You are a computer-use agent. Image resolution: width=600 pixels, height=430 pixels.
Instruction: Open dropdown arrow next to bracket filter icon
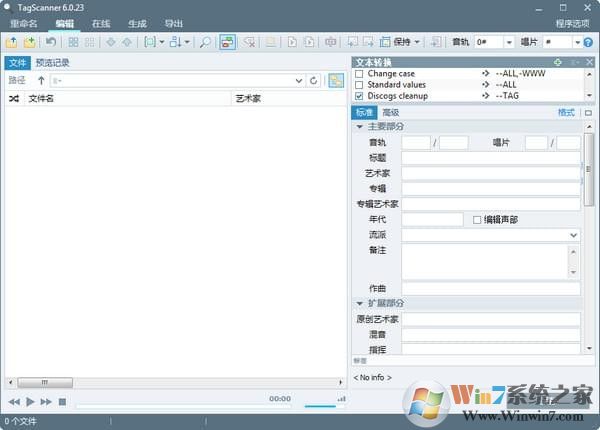(x=162, y=42)
